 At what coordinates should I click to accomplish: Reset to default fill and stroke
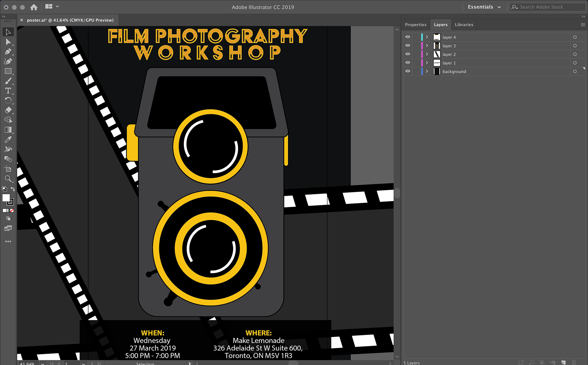[x=5, y=189]
